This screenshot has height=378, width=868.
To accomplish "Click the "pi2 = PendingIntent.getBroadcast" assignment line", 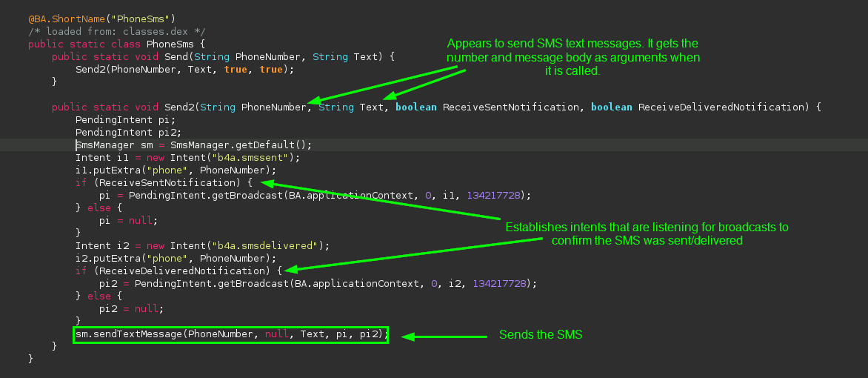I will tap(318, 283).
